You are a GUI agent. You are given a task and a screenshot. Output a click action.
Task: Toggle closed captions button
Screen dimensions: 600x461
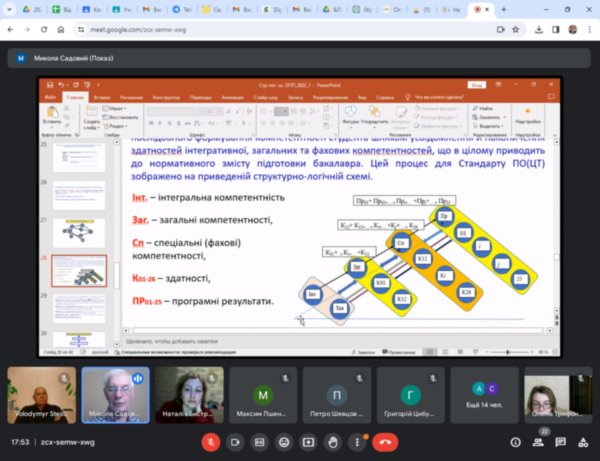pos(260,441)
